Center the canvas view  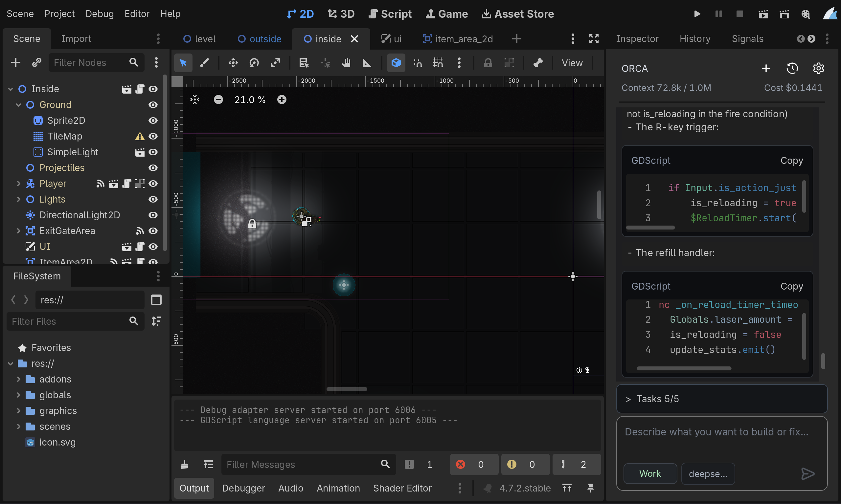pyautogui.click(x=195, y=99)
